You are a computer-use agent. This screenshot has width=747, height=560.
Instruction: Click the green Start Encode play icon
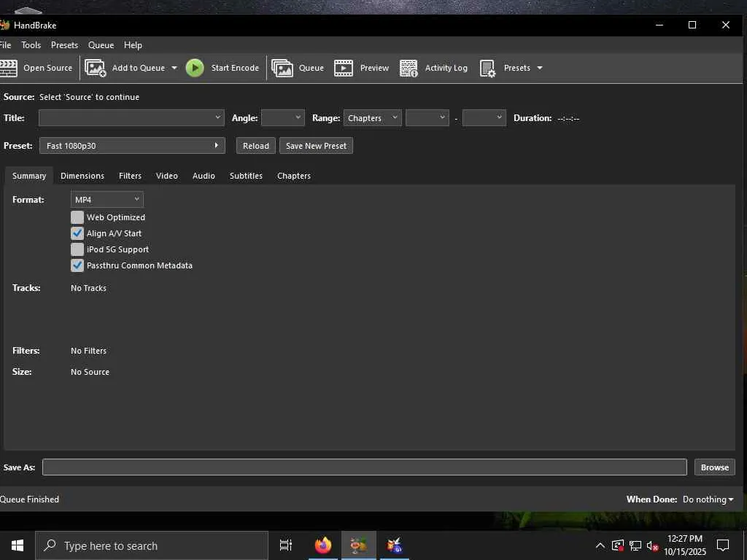195,68
